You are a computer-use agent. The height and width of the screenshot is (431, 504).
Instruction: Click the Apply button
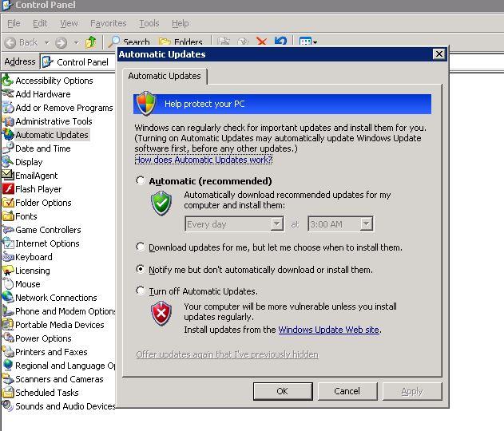coord(412,391)
